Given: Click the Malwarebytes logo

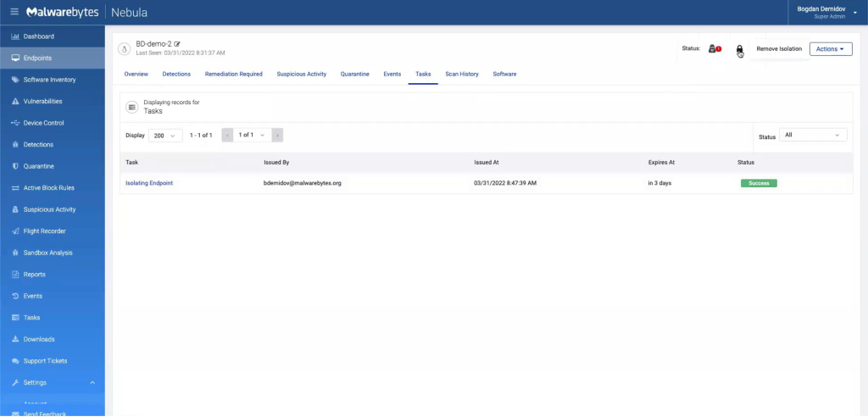Looking at the screenshot, I should click(x=62, y=12).
